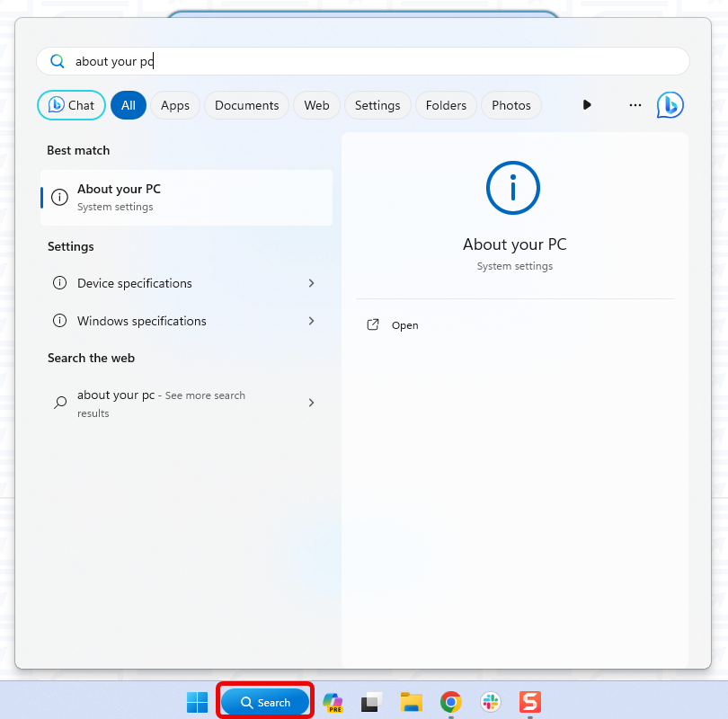Open File Explorer from the taskbar
The height and width of the screenshot is (719, 728).
point(412,702)
